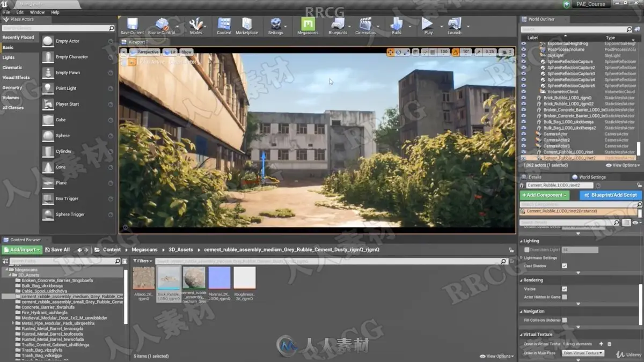Image resolution: width=644 pixels, height=362 pixels.
Task: Toggle scale snapping in viewport toolbar
Action: [x=477, y=52]
